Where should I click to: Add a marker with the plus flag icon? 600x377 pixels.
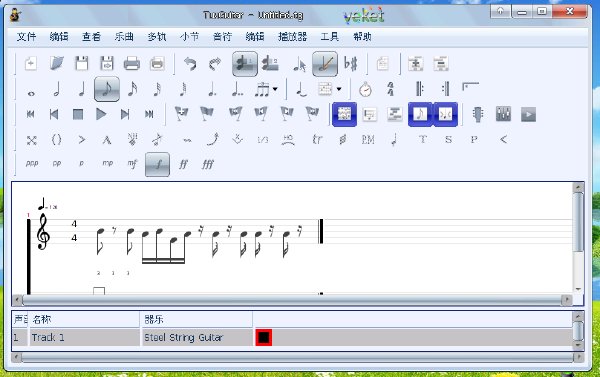click(182, 114)
